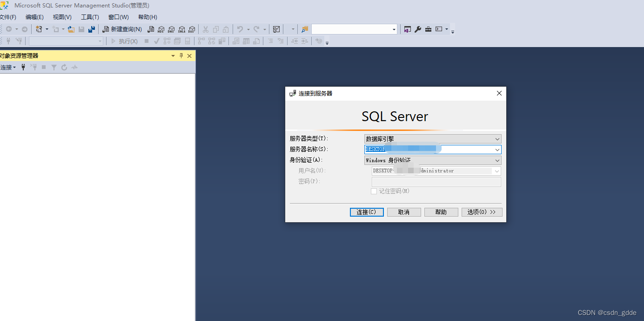Screen dimensions: 644x321
Task: Open the 服务器类型(T) server type dropdown
Action: [497, 139]
